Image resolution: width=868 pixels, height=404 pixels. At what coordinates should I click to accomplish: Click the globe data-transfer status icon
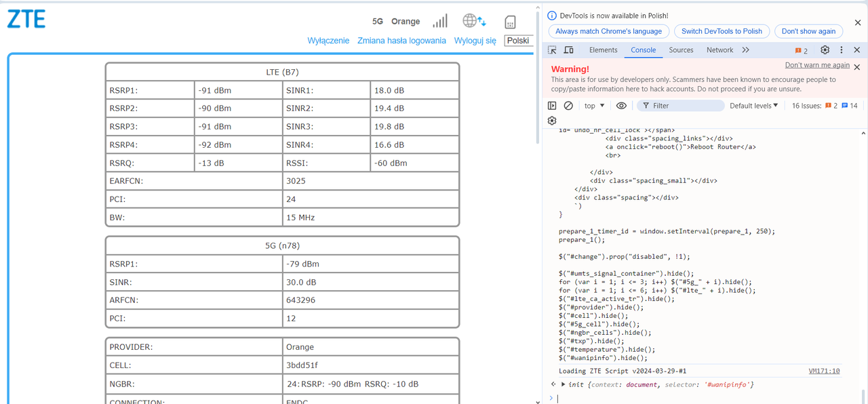tap(474, 21)
